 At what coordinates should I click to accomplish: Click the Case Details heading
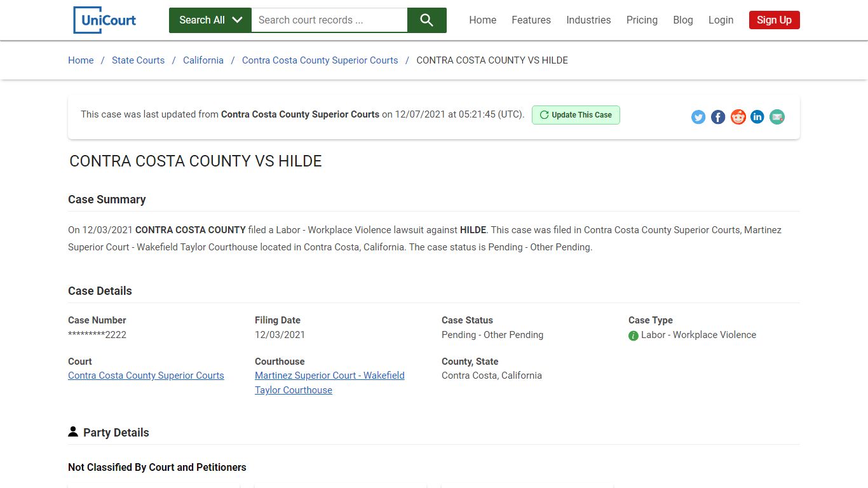(100, 291)
